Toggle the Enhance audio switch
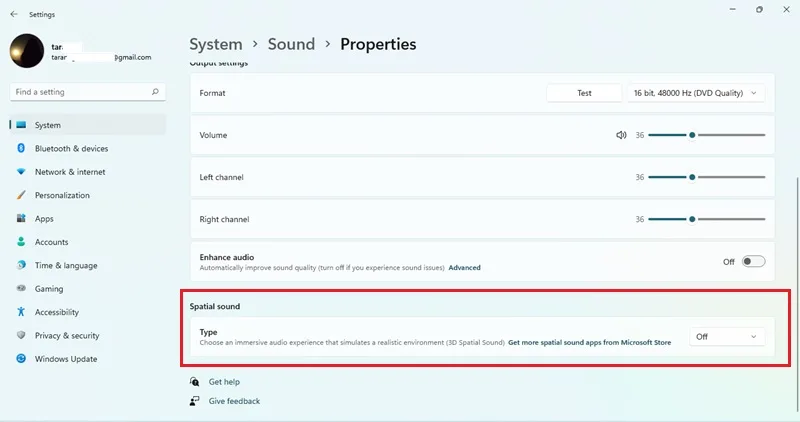 point(753,261)
